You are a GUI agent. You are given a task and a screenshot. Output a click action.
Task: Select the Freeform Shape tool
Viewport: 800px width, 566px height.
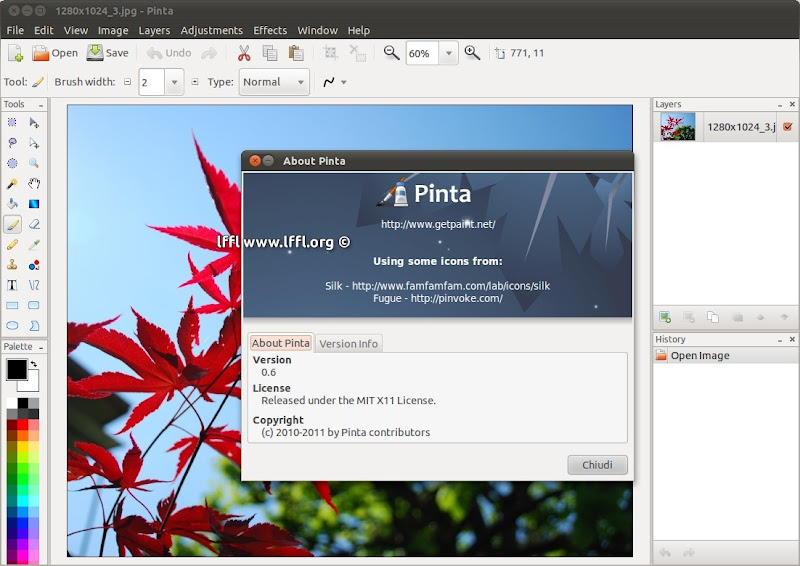34,326
